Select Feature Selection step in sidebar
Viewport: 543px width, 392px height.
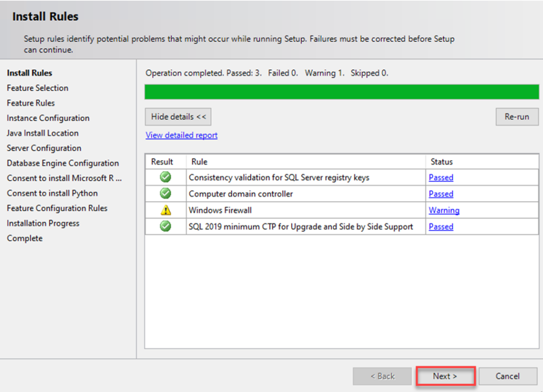pyautogui.click(x=38, y=88)
